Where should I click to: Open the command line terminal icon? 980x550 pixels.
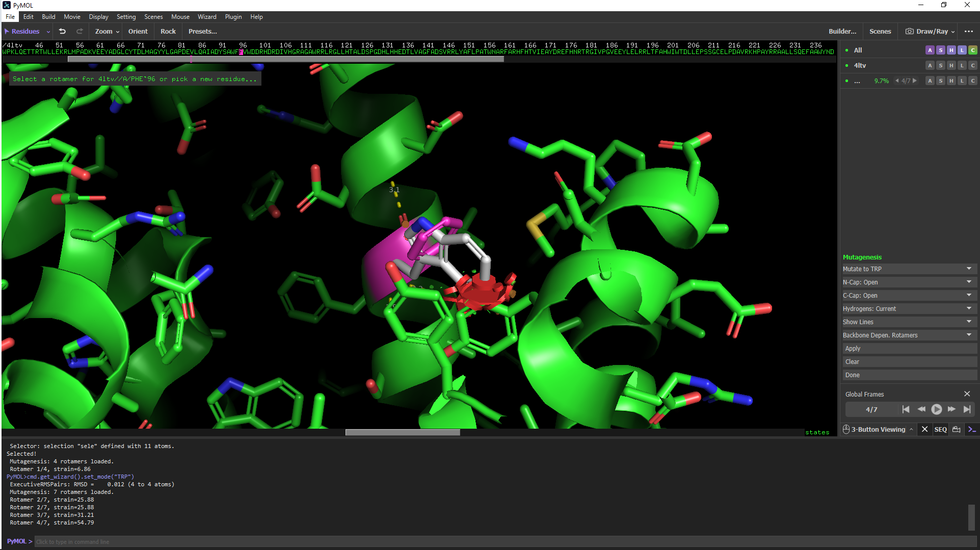point(972,429)
